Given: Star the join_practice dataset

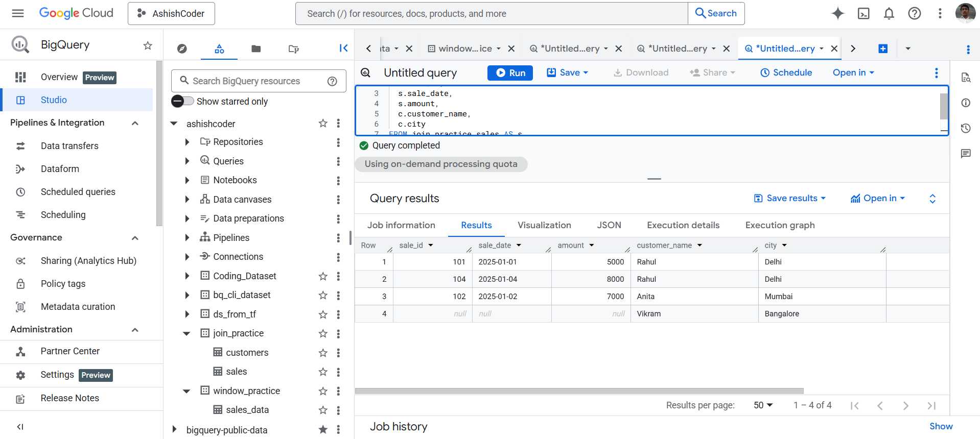Looking at the screenshot, I should [x=322, y=333].
